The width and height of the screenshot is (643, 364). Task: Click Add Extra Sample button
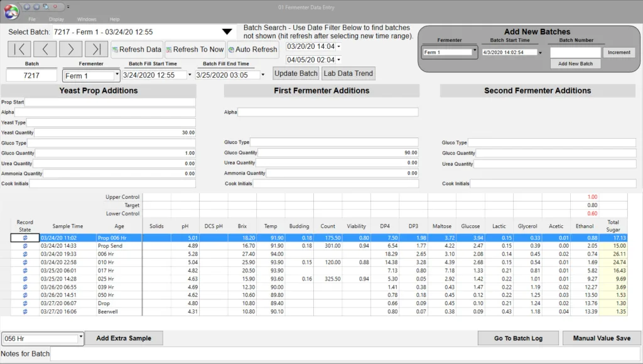click(124, 338)
